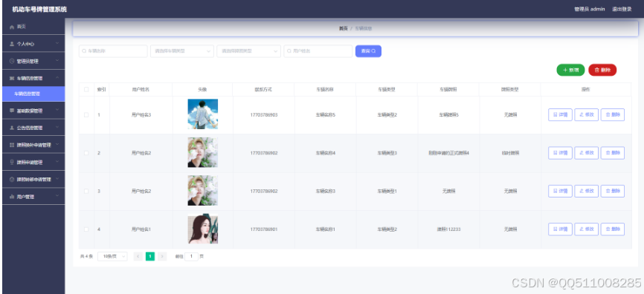The image size is (644, 294).
Task: Click the 牌照类型 column header
Action: (x=509, y=89)
